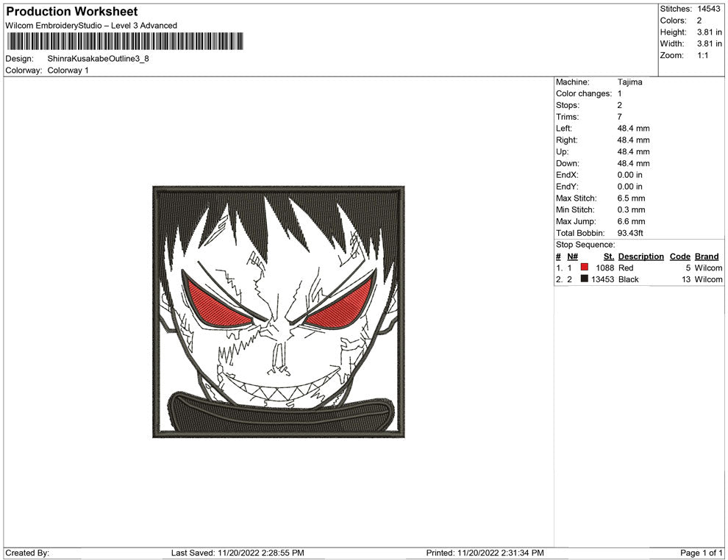Click the Height value "3.81 in"
The image size is (728, 560).
(x=709, y=32)
